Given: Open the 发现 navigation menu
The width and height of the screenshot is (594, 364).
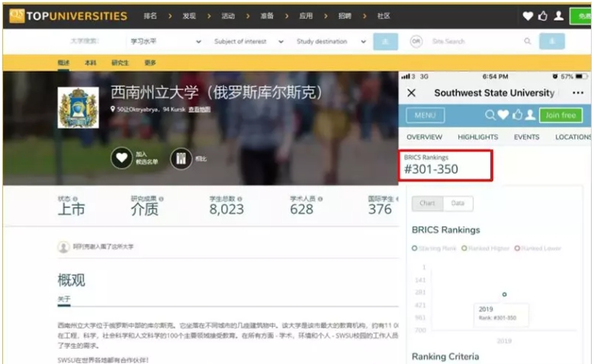Looking at the screenshot, I should (x=189, y=16).
